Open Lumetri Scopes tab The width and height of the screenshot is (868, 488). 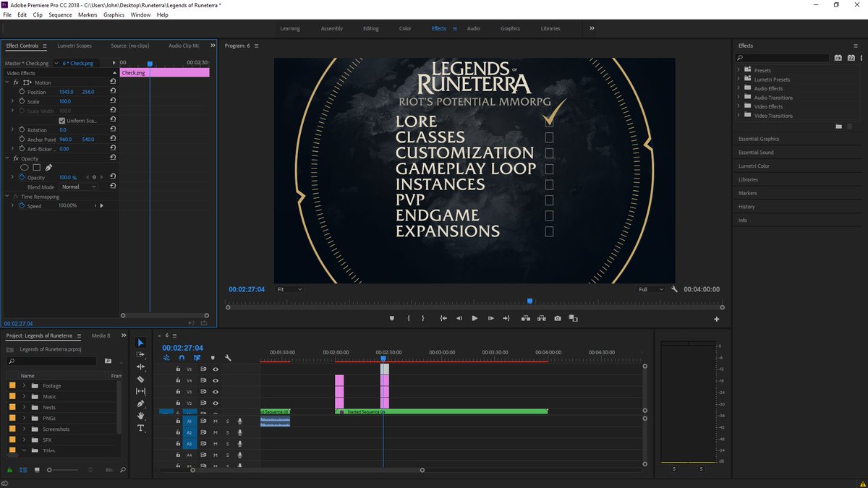pyautogui.click(x=75, y=46)
